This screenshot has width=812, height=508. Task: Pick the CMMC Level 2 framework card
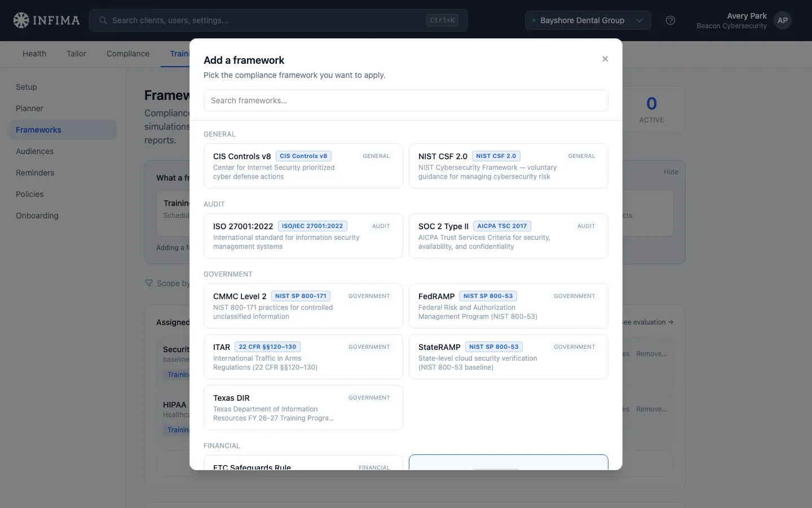point(303,306)
